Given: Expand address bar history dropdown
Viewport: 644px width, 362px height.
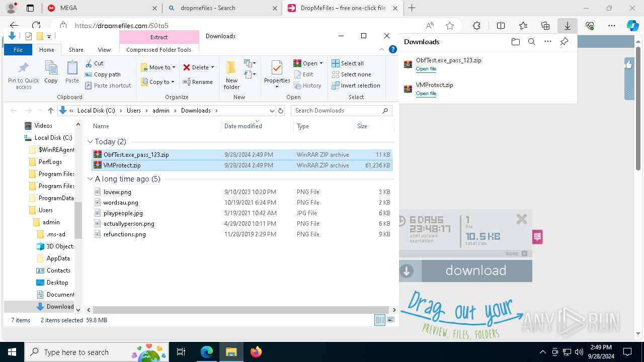Looking at the screenshot, I should click(x=272, y=111).
